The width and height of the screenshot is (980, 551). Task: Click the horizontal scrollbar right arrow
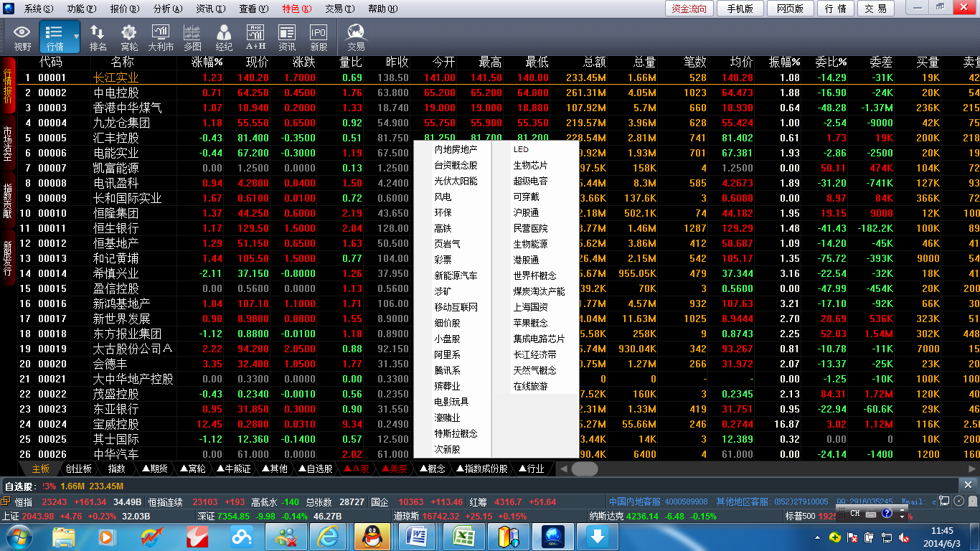[x=974, y=468]
